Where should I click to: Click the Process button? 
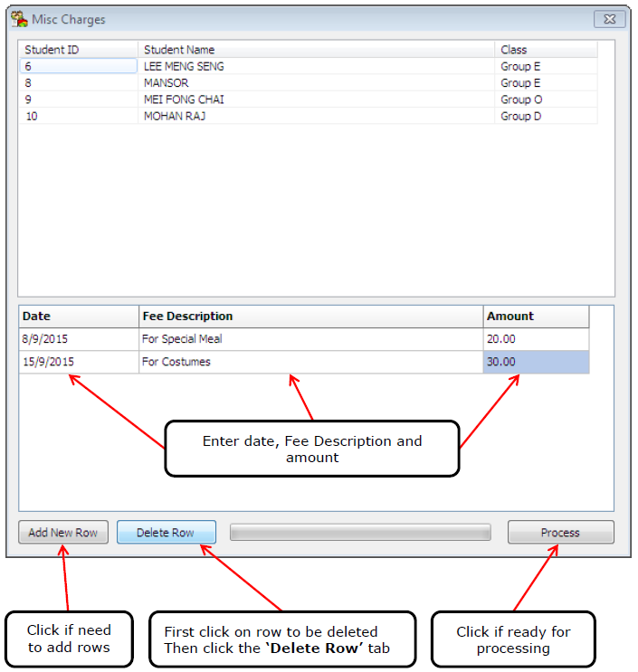pyautogui.click(x=560, y=533)
